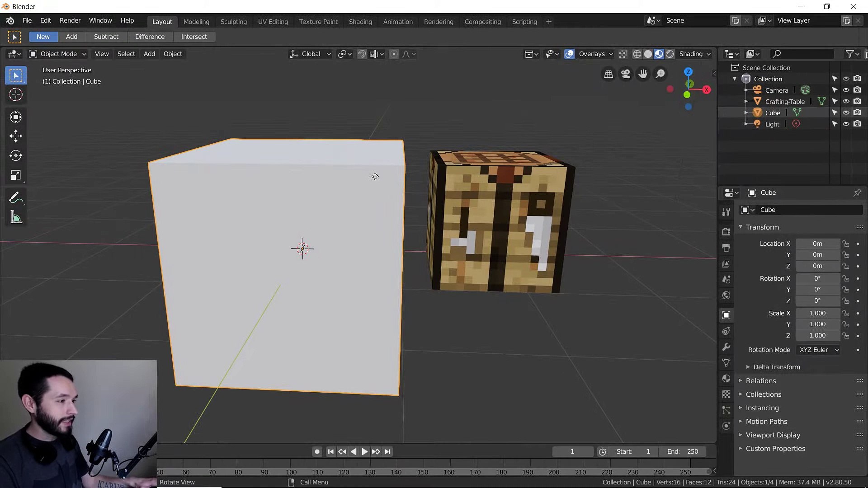Image resolution: width=868 pixels, height=488 pixels.
Task: Select the Cursor tool in the toolbar
Action: 16,95
